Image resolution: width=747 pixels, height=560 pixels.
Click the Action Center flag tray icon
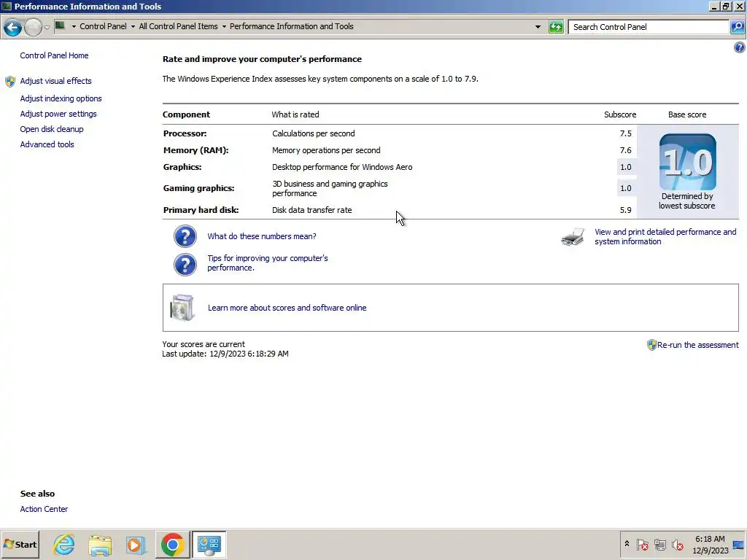pyautogui.click(x=642, y=544)
